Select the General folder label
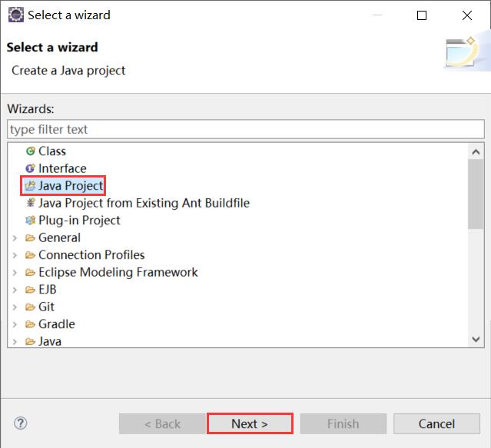The image size is (491, 448). pos(59,237)
